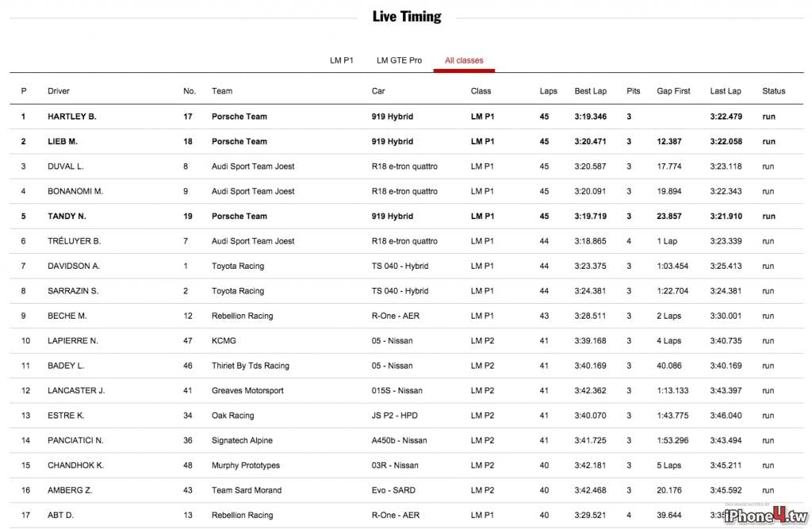
Task: Click driver TRÉLUYER B. entry
Action: point(74,241)
